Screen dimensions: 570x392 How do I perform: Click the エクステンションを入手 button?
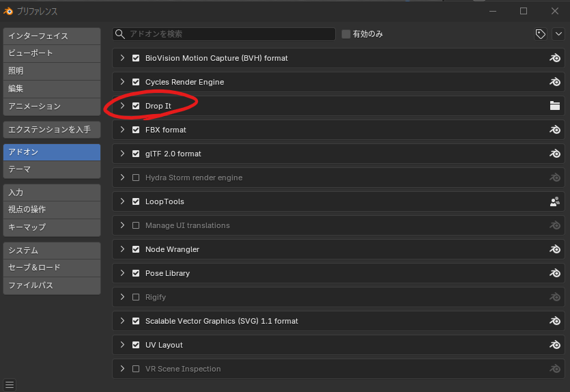(51, 129)
